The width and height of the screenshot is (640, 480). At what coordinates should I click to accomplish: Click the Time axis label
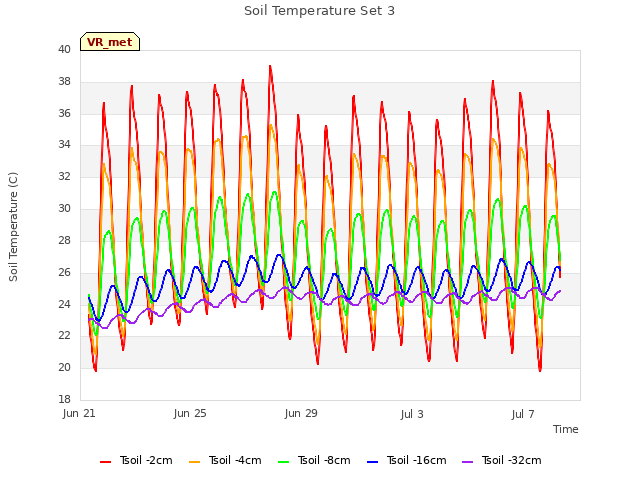(565, 429)
